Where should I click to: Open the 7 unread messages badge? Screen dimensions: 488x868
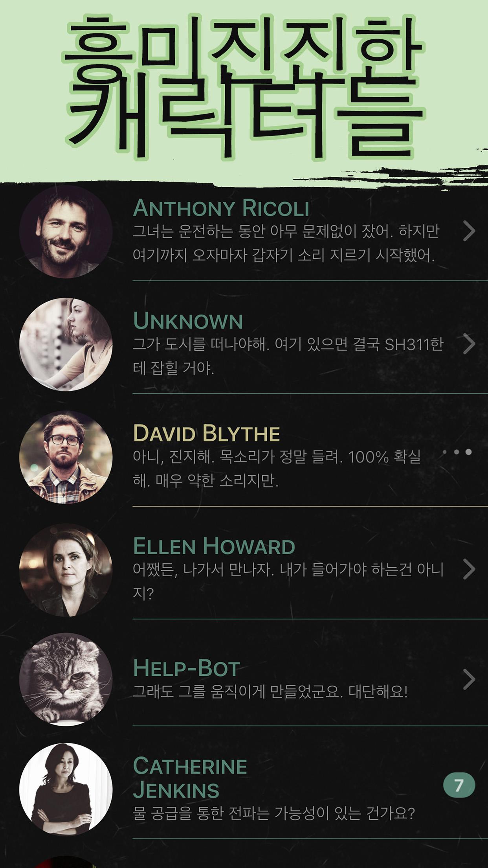459,785
